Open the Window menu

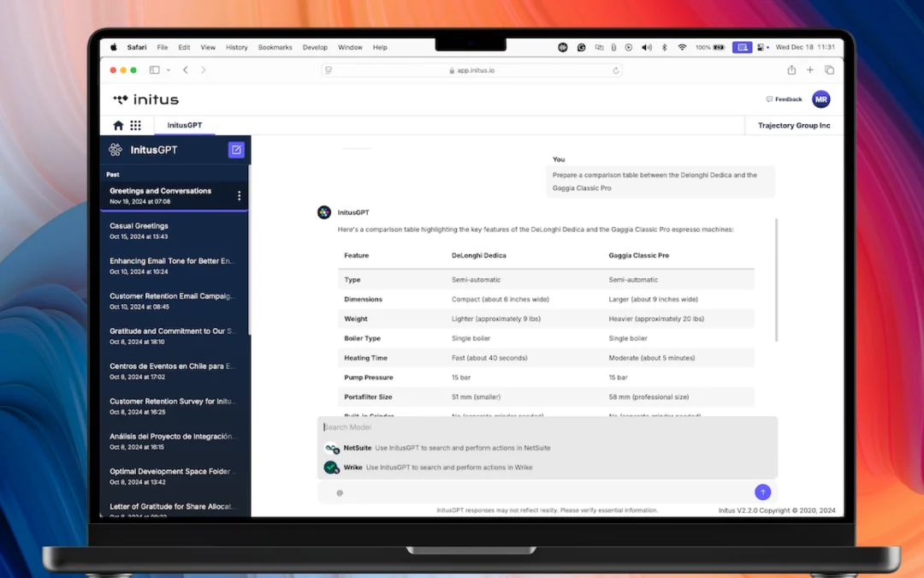pos(350,47)
